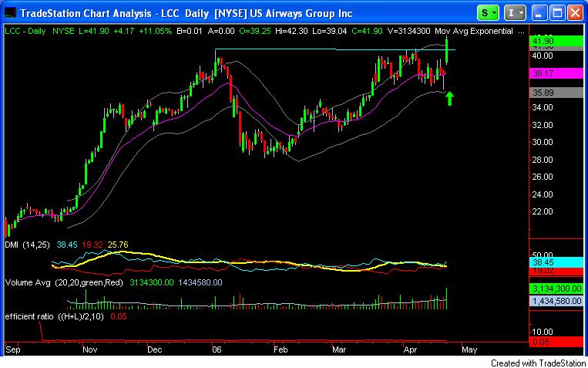Click the '06' year label on date axis
The width and height of the screenshot is (588, 368).
(217, 350)
